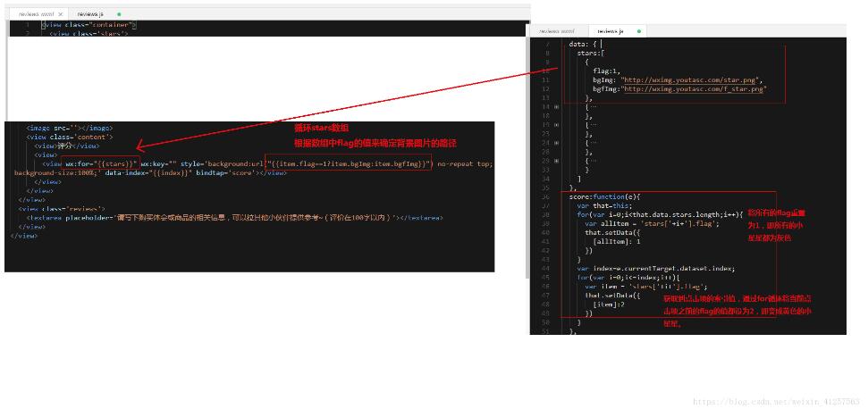Click the '[item]:2' line
The image size is (868, 417).
click(x=610, y=304)
